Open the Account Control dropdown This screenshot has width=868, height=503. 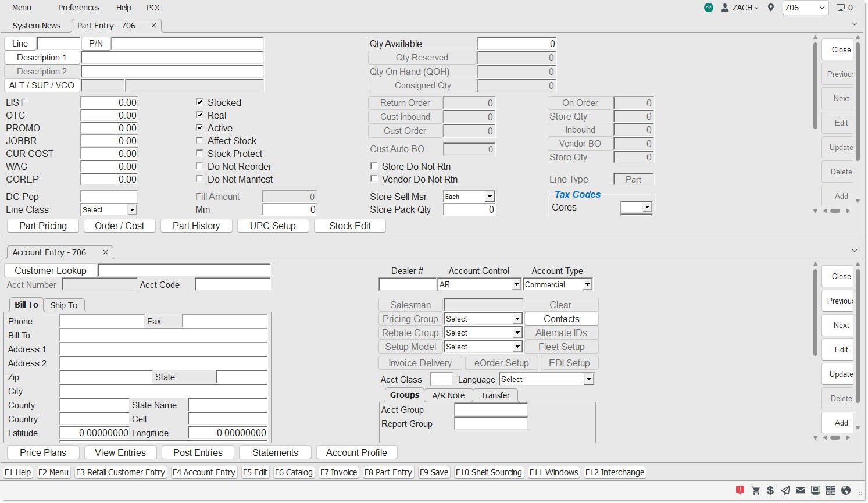click(516, 285)
